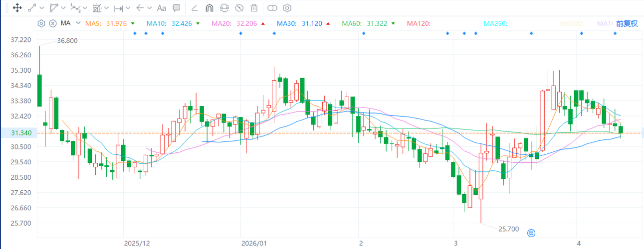Click the overlapping circles overlay icon
644x249 pixels.
pos(272,8)
